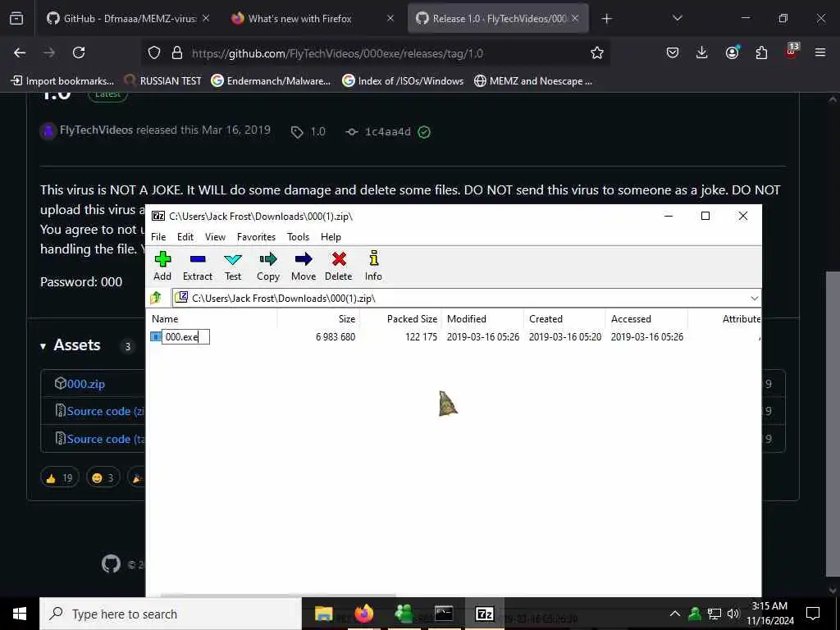Bookmark this page with the star icon
840x630 pixels.
[597, 52]
